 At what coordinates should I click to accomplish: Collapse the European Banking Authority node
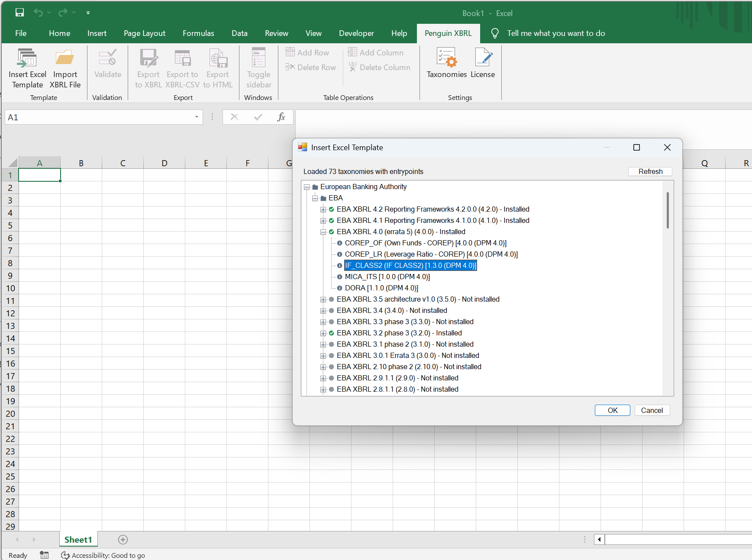[x=307, y=187]
